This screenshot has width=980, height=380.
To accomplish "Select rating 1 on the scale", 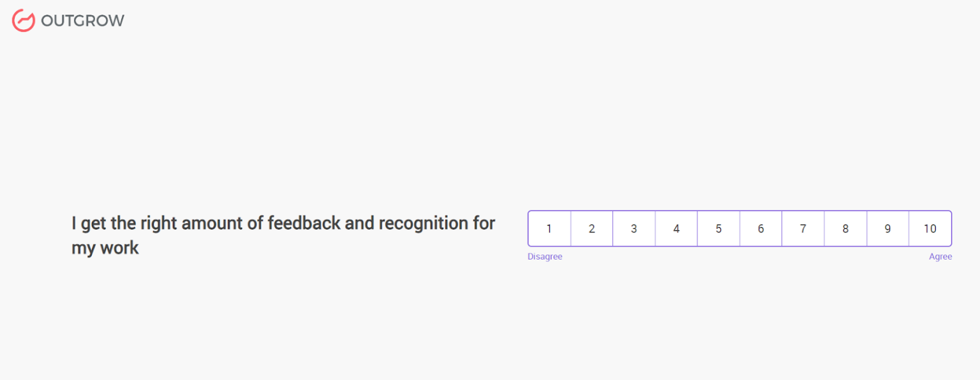I will (549, 228).
